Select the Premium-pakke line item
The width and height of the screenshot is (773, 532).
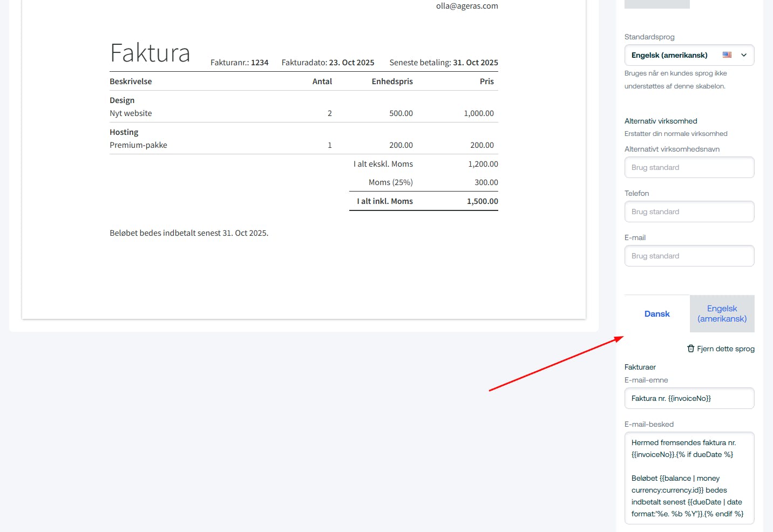(x=138, y=145)
